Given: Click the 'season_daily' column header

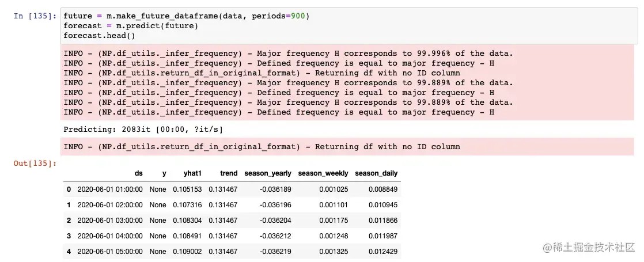Looking at the screenshot, I should click(x=376, y=173).
